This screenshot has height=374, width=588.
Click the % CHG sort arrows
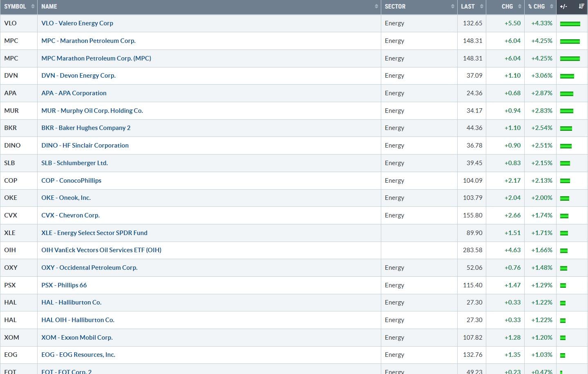tap(551, 7)
